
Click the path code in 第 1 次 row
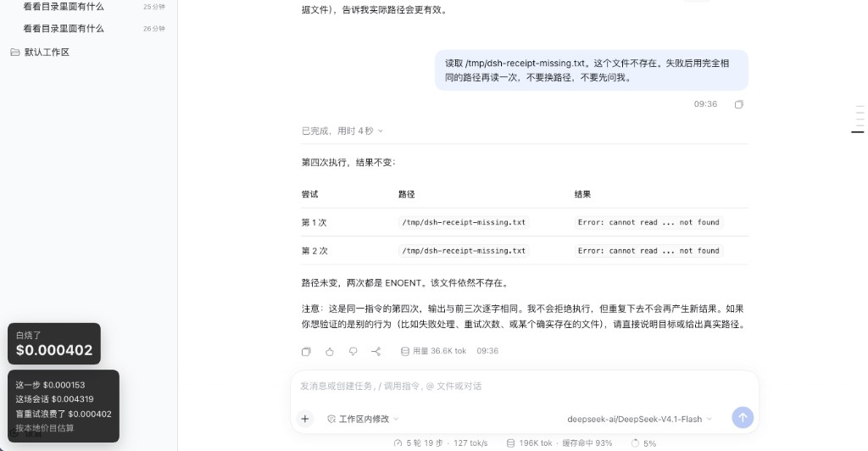tap(464, 222)
